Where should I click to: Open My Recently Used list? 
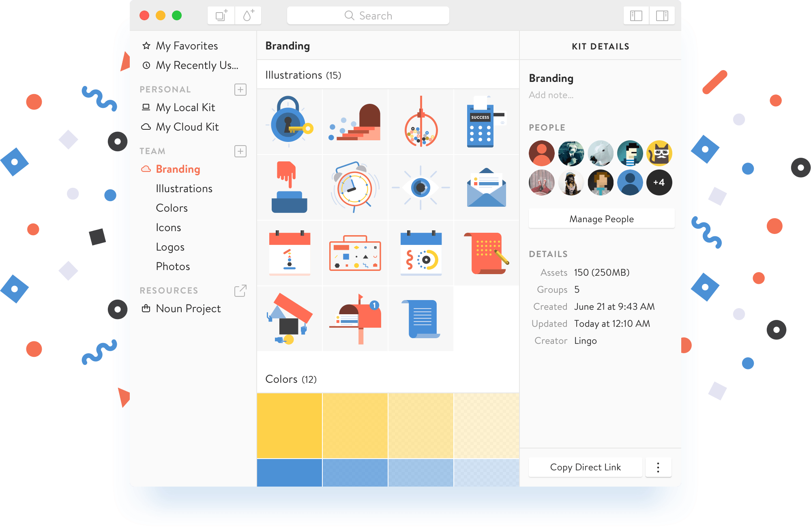tap(197, 65)
